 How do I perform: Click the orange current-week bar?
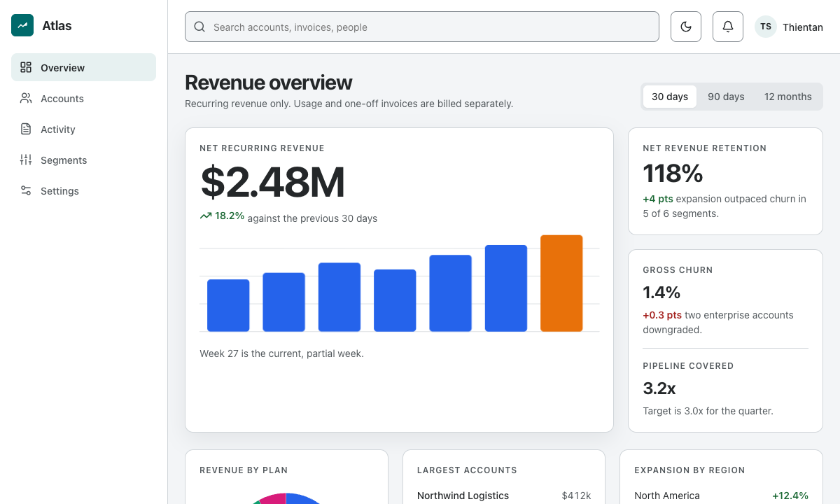(561, 283)
